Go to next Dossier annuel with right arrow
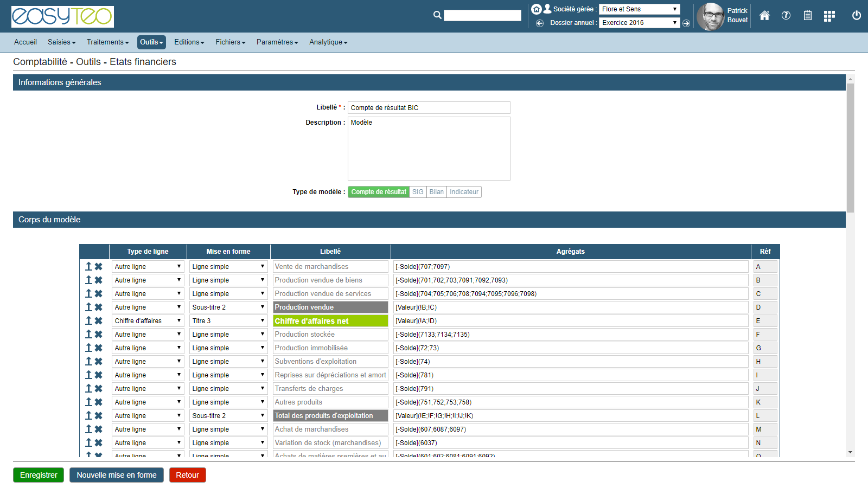Image resolution: width=868 pixels, height=488 pixels. (686, 23)
